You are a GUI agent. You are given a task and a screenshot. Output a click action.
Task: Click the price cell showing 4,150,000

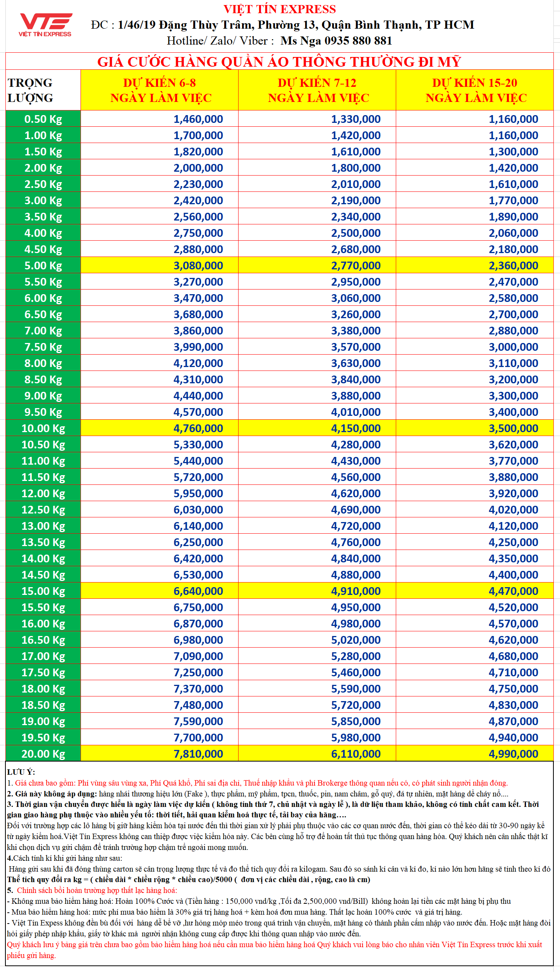[356, 428]
